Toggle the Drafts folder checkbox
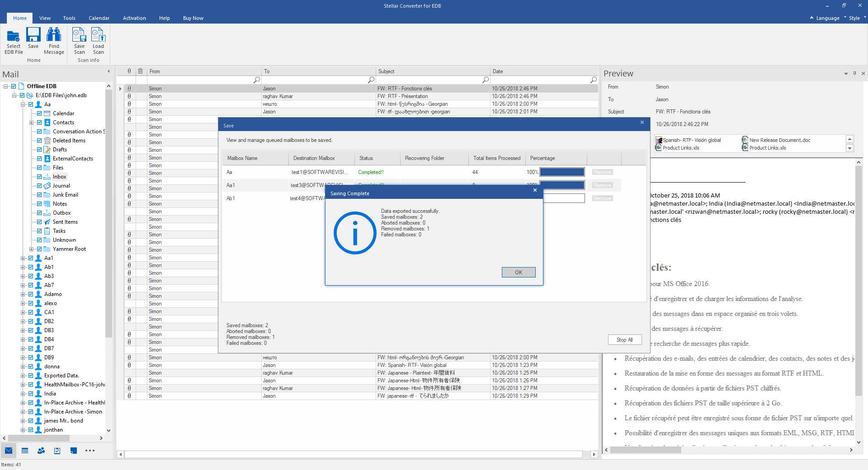 39,150
